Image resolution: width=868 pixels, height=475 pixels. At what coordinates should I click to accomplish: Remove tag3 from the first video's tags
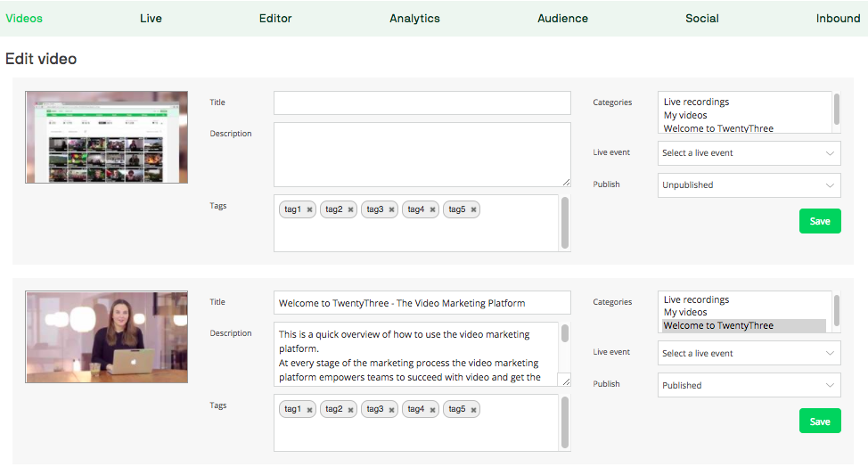pyautogui.click(x=391, y=209)
